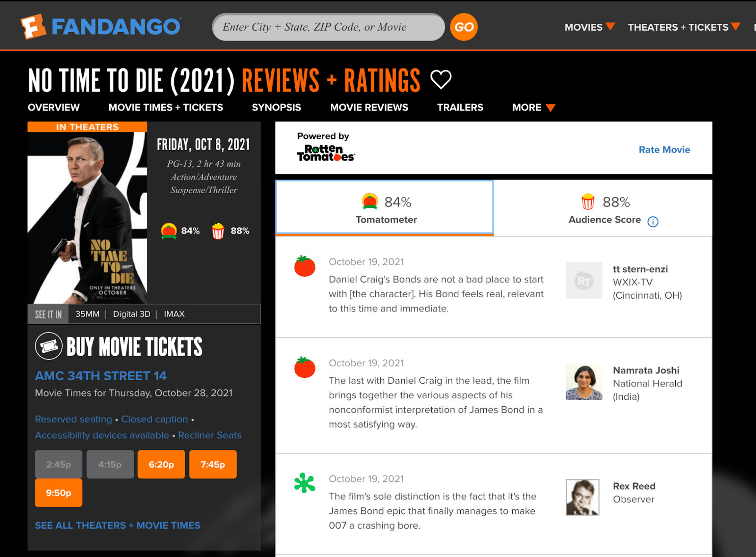
Task: Click Namrata Joshi's reviewer photo
Action: pos(584,382)
